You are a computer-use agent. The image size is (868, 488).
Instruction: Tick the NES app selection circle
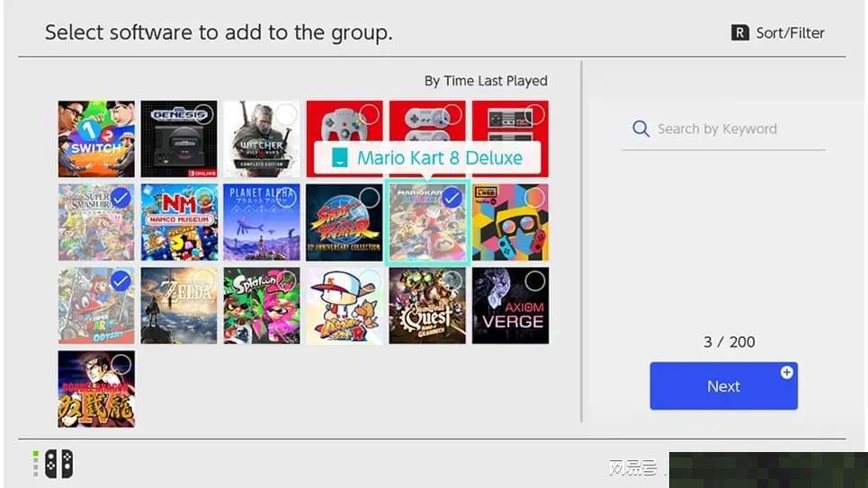[535, 114]
